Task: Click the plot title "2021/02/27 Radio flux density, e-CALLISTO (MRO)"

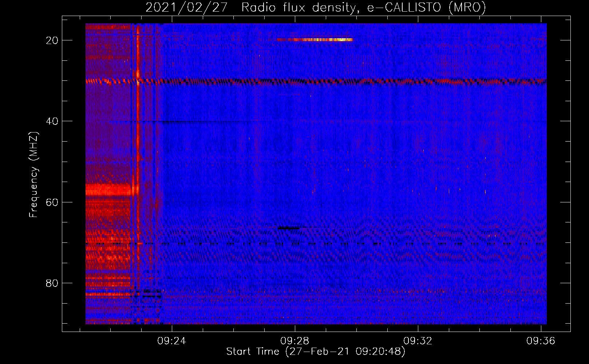Action: [x=316, y=7]
